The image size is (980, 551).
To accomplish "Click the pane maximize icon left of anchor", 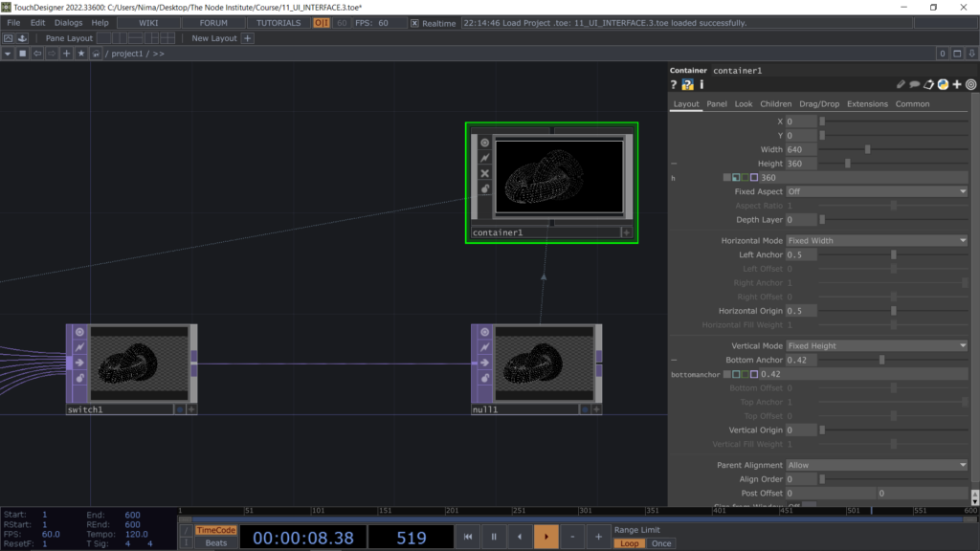I will tap(8, 38).
